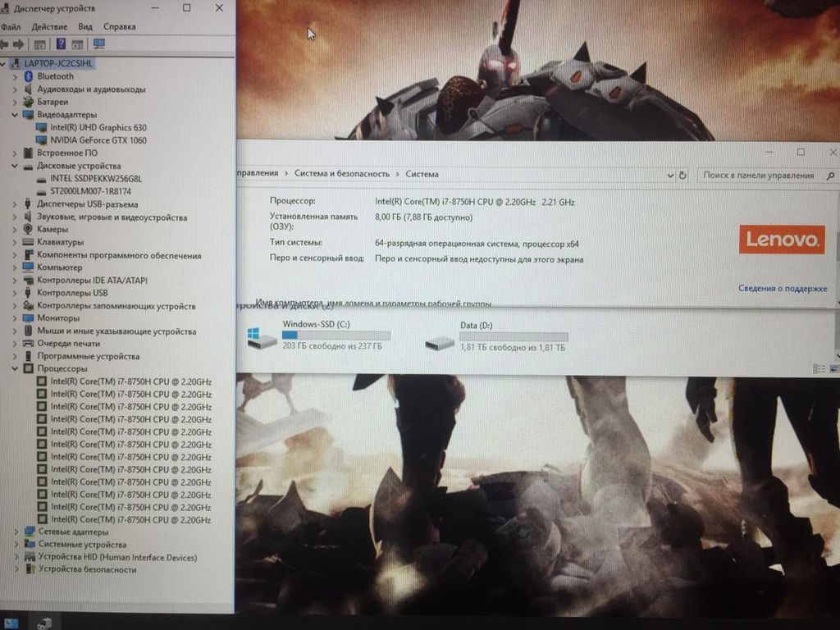Expand the Аудиовходы и аудиовыходы category
Screen dimensions: 840x630
pos(15,89)
